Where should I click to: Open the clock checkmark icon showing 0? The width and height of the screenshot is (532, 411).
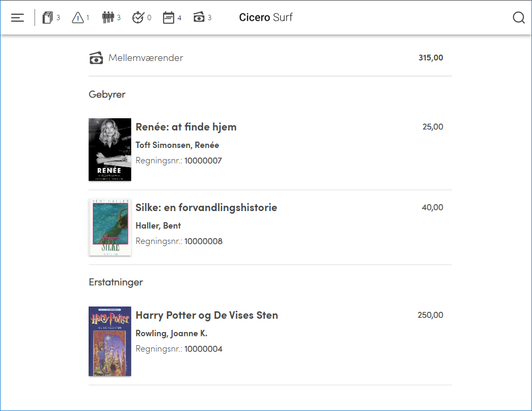tap(138, 18)
